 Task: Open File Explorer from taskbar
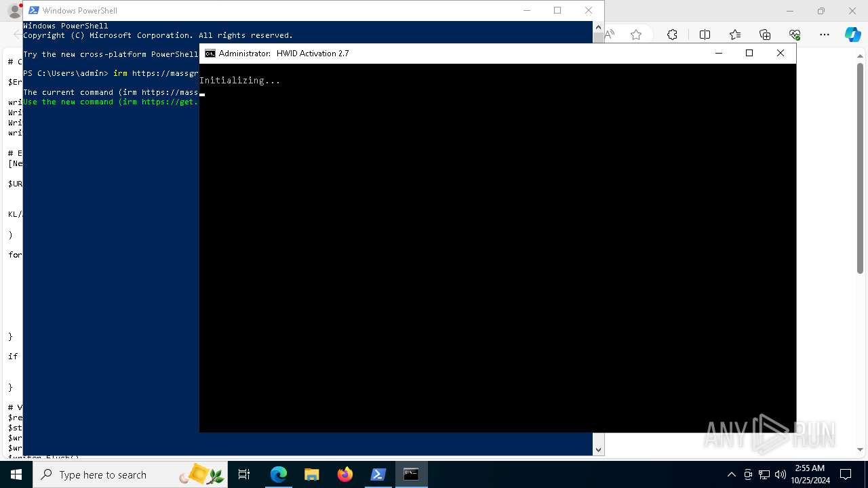pos(312,474)
